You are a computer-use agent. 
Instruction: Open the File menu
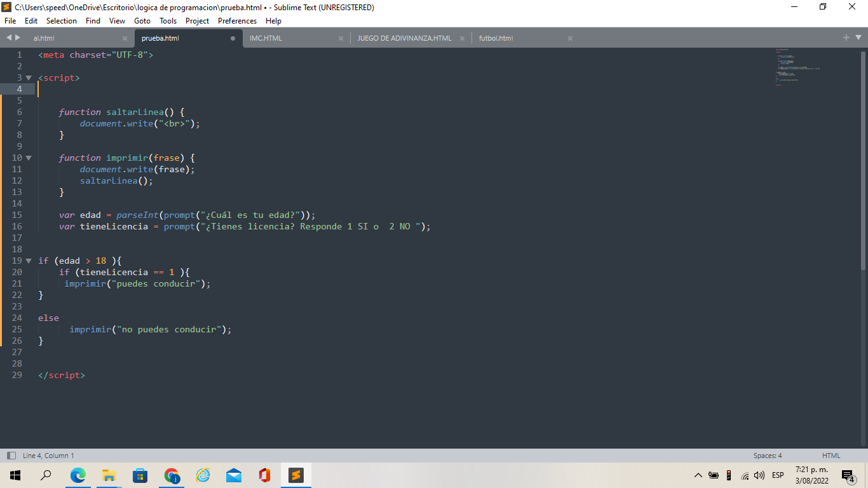coord(10,21)
